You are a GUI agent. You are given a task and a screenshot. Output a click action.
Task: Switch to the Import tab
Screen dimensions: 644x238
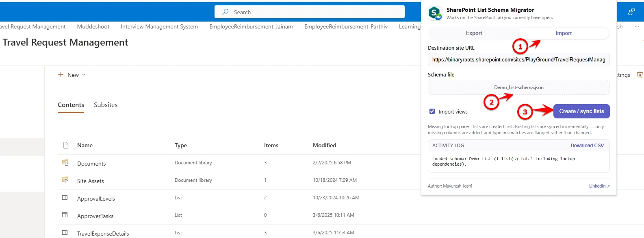[564, 33]
